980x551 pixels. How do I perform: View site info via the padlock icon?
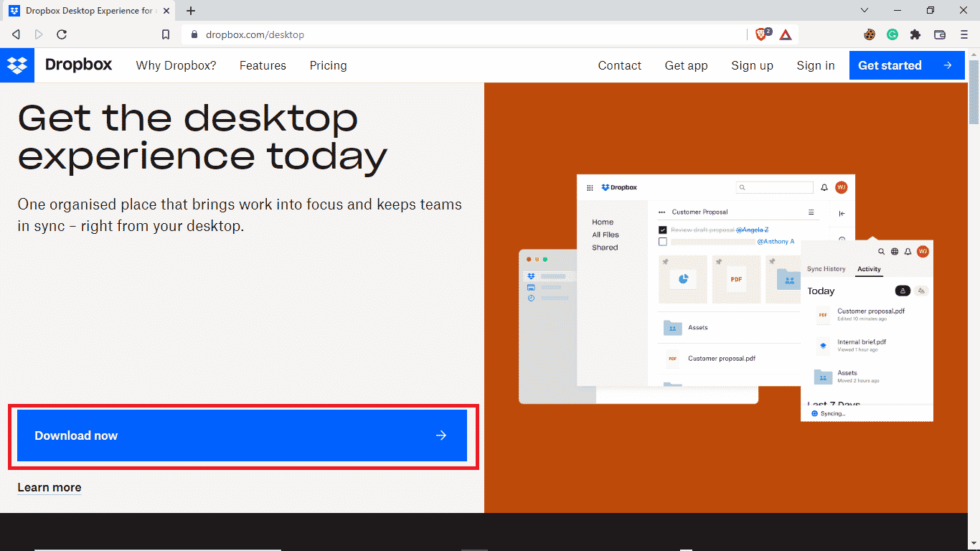pos(194,34)
